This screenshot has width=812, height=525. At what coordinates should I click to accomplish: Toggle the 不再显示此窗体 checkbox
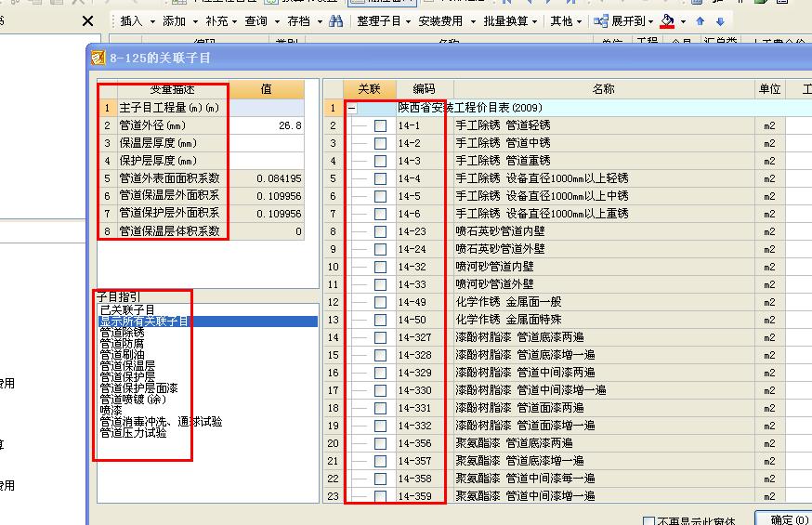648,521
